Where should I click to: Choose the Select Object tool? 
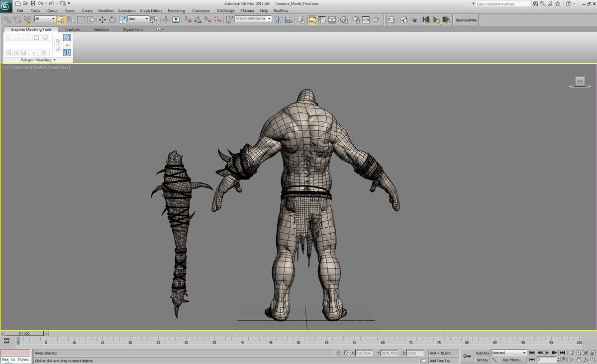[61, 20]
